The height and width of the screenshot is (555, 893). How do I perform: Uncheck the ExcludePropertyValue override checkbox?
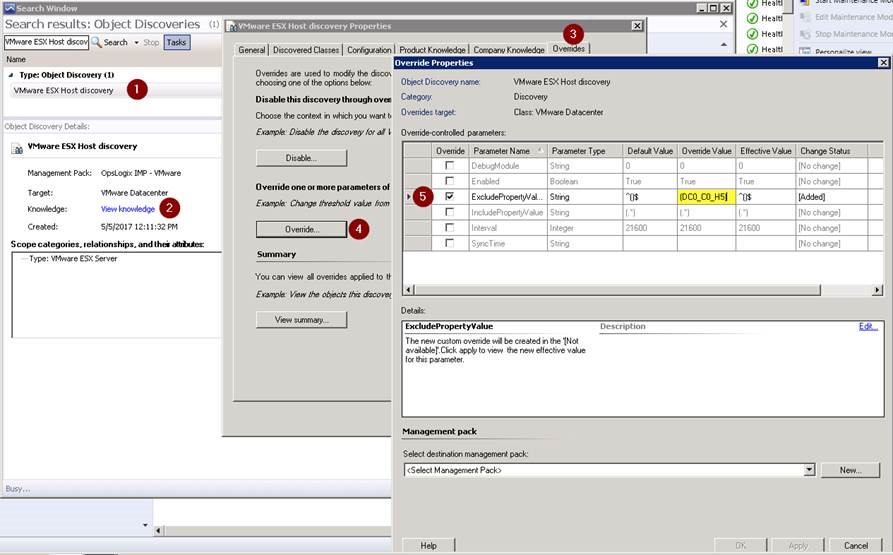point(448,197)
